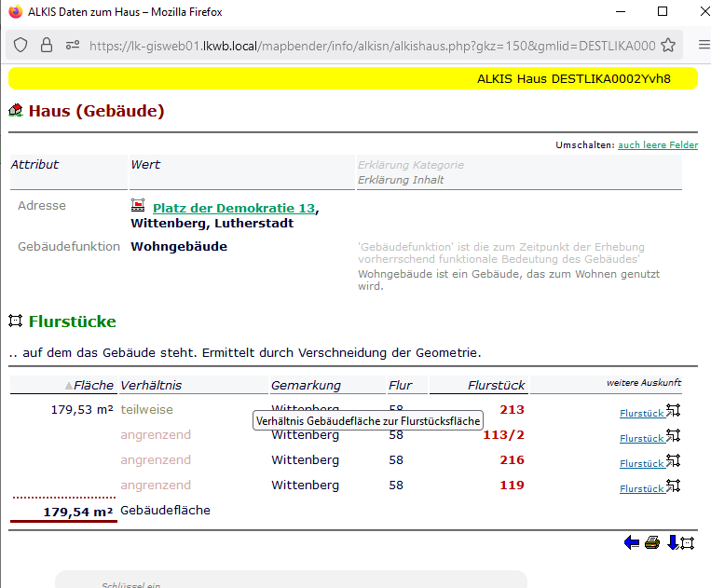This screenshot has width=711, height=588.
Task: Bookmark this page with the star icon
Action: pyautogui.click(x=669, y=45)
